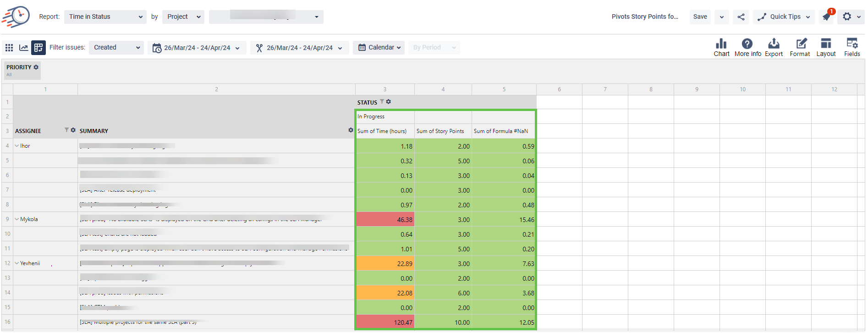Viewport: 868px width, 333px height.
Task: Open the Fields settings icon
Action: point(852,44)
